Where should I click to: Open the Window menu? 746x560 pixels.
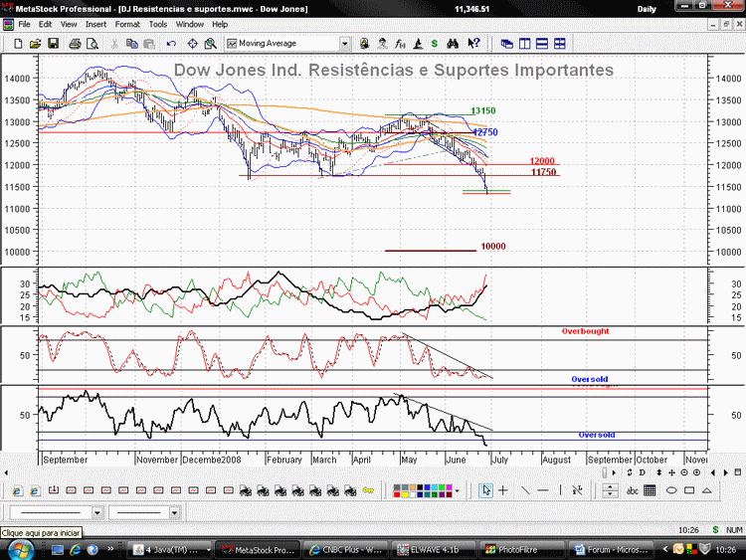(189, 24)
